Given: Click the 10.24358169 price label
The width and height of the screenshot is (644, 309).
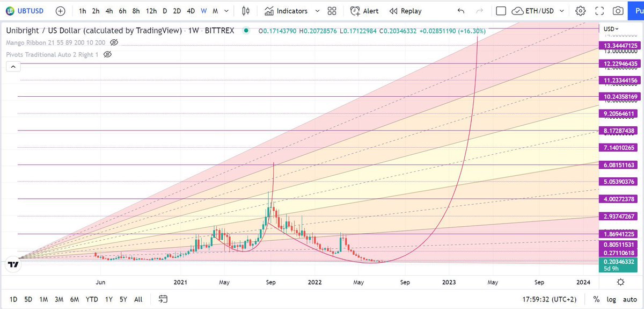Looking at the screenshot, I should pyautogui.click(x=619, y=97).
